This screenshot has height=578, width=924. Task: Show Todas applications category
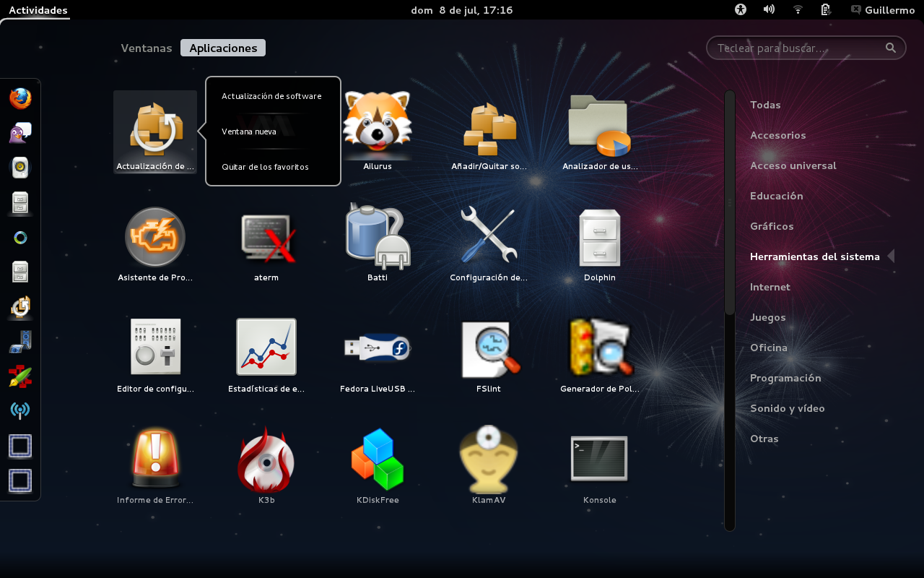coord(765,105)
